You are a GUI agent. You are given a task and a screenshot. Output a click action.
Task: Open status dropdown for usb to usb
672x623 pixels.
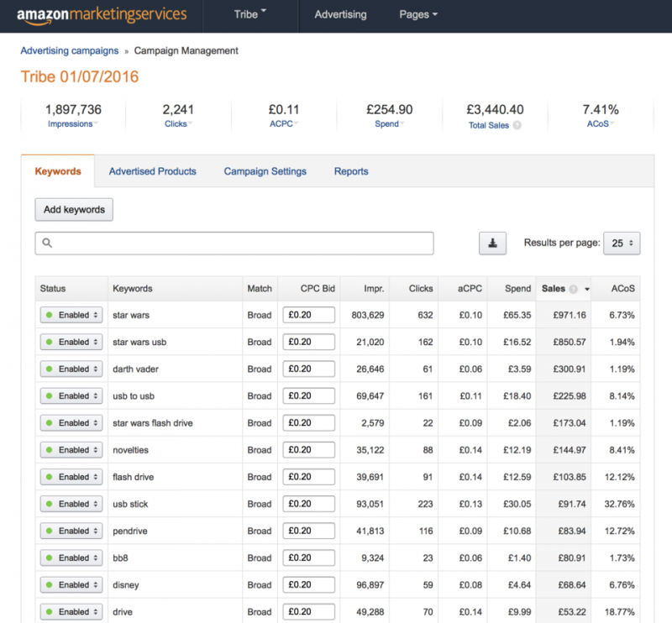[71, 396]
